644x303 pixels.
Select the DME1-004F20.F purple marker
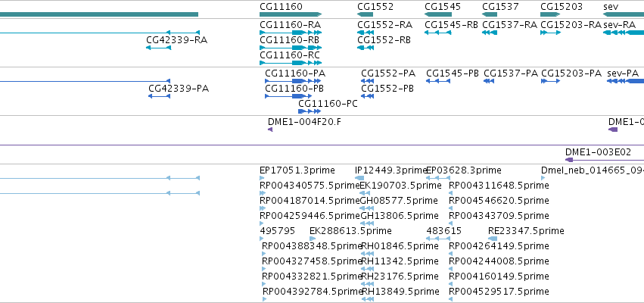270,130
